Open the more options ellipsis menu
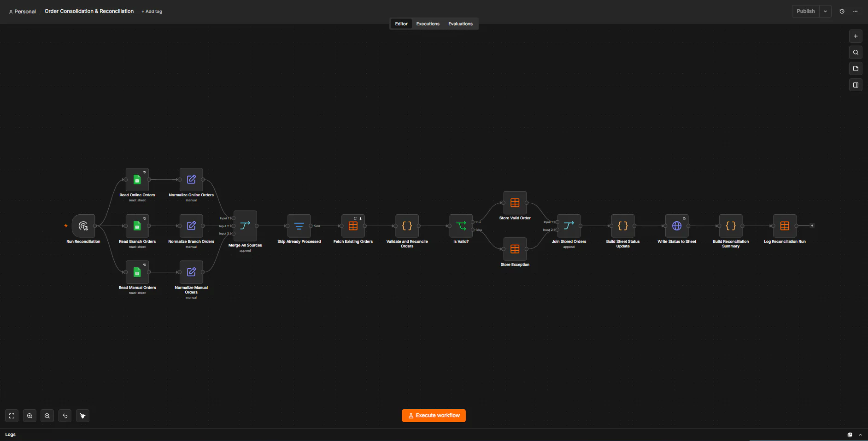Viewport: 868px width, 441px height. pos(855,12)
